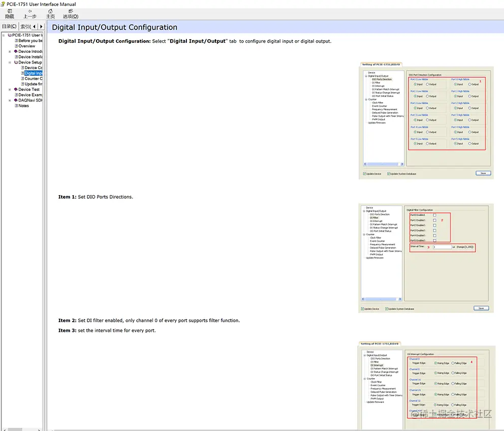Viewport: 504px width, 431px height.
Task: Tick the Port2 Enabled filter checkbox
Action: click(434, 225)
